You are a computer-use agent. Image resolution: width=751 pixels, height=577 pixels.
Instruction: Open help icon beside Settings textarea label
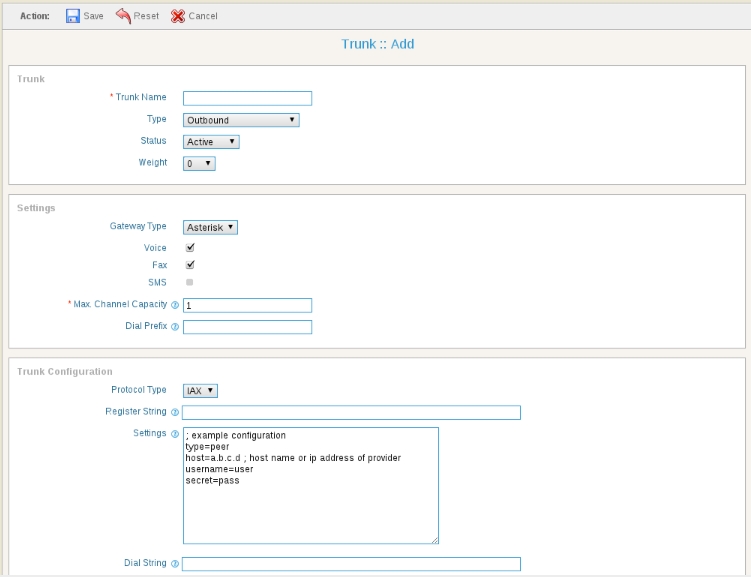click(175, 434)
